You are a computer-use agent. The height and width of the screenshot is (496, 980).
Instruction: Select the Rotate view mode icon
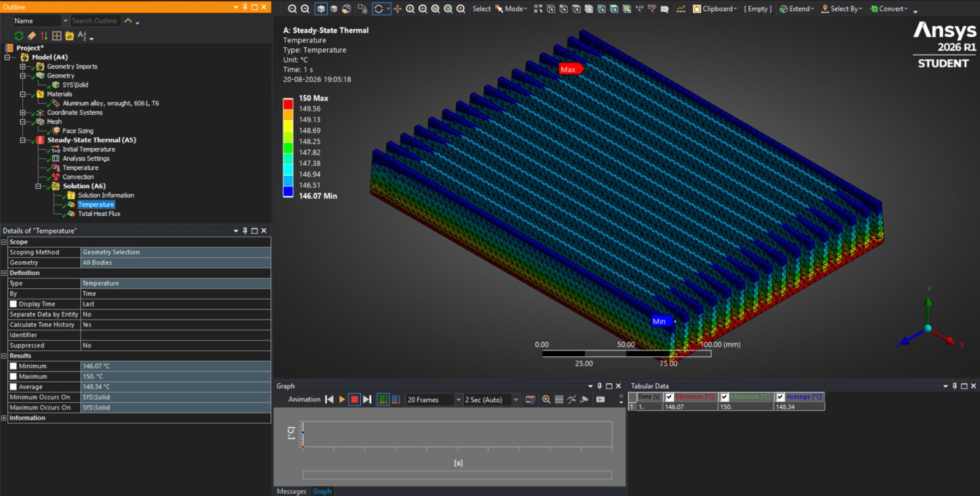click(379, 9)
